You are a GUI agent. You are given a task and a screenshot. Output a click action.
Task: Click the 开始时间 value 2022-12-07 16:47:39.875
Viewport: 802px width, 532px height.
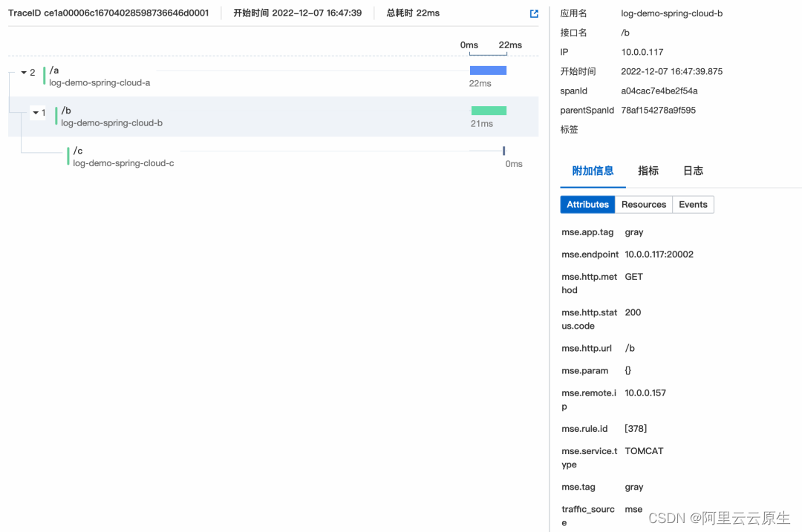[671, 71]
